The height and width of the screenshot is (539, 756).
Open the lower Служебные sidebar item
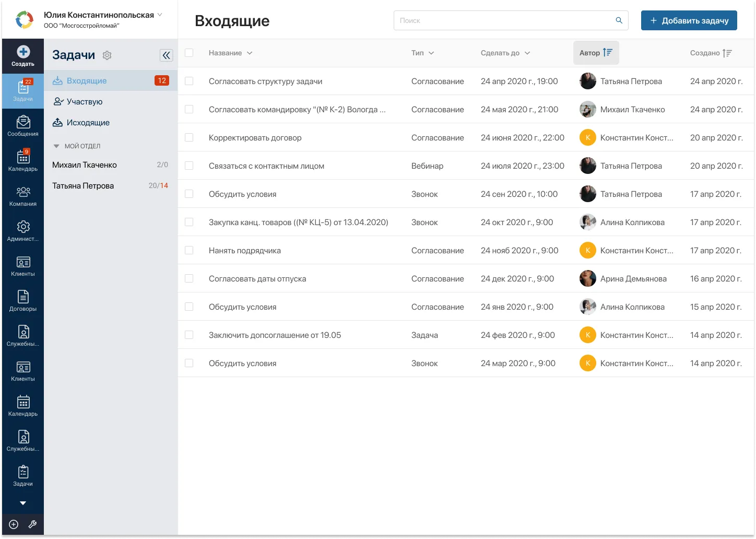tap(23, 441)
